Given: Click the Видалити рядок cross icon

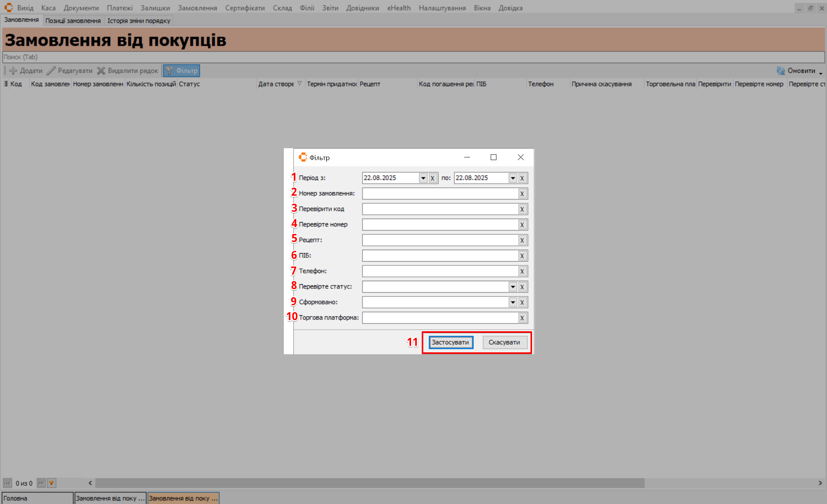Looking at the screenshot, I should (x=101, y=71).
